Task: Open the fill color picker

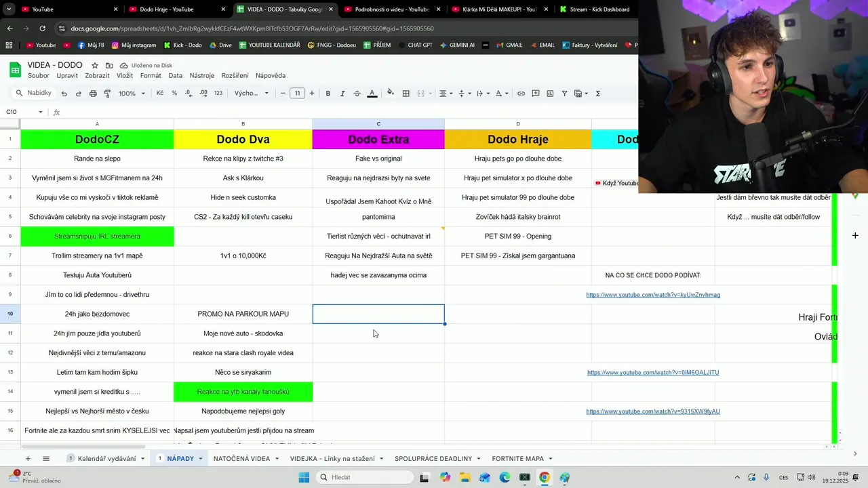Action: click(390, 94)
